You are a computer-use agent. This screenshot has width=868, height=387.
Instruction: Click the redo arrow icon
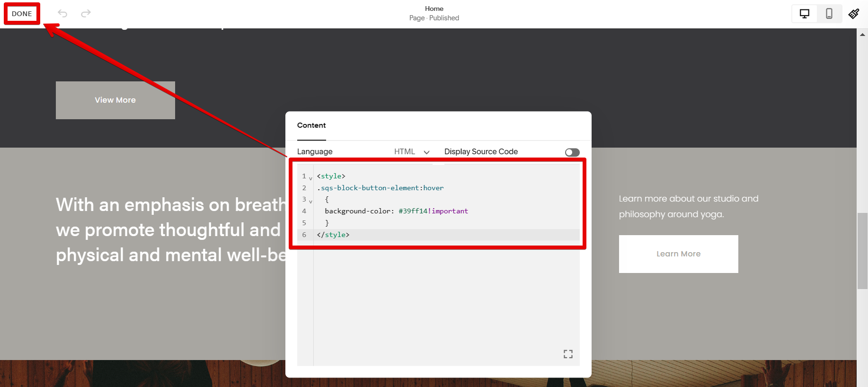click(x=86, y=14)
